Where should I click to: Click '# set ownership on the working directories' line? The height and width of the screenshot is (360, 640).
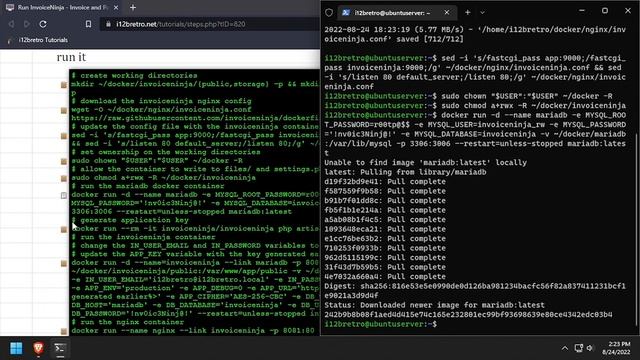(x=166, y=152)
